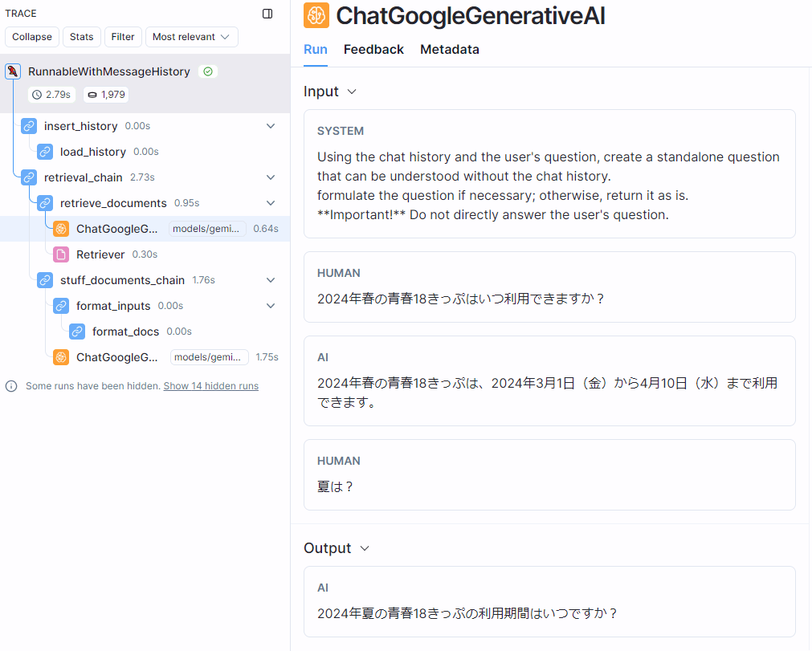The height and width of the screenshot is (651, 812).
Task: Collapse the insert_history node chevron
Action: click(271, 126)
